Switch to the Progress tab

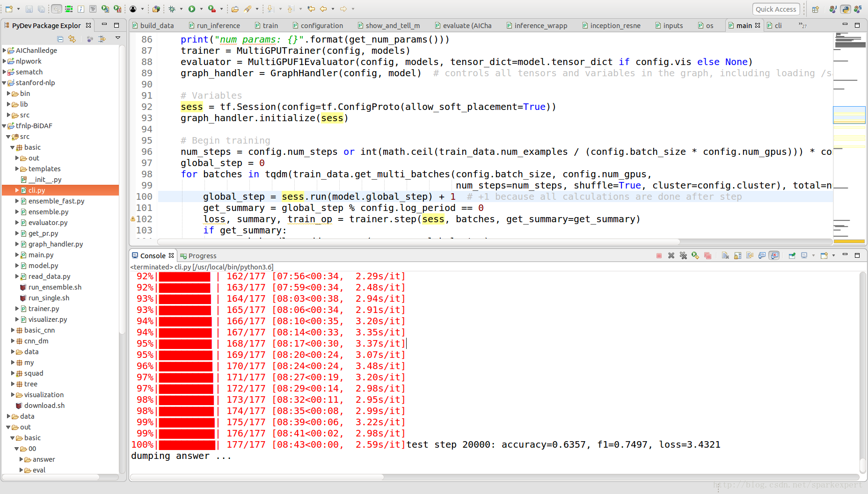[x=198, y=255]
